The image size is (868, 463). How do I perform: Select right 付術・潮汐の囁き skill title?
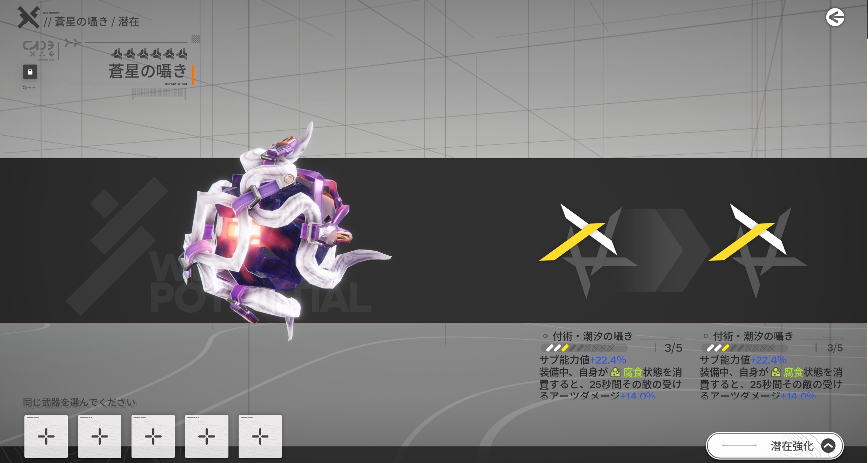(753, 336)
